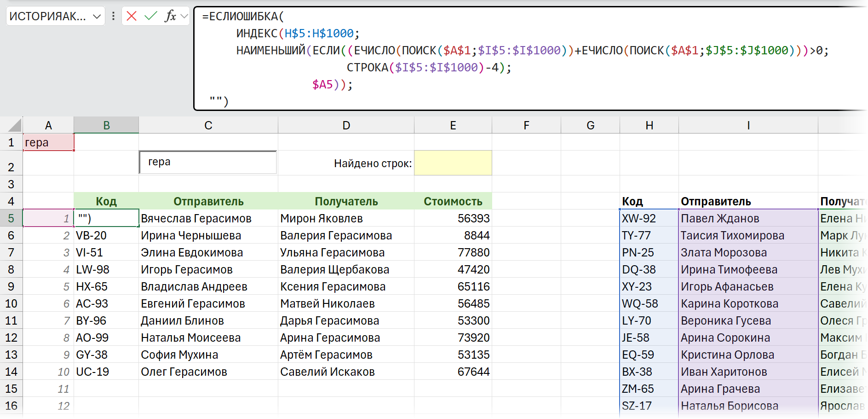Image resolution: width=868 pixels, height=419 pixels.
Task: Click the Найдено строк: label cell
Action: [x=346, y=163]
